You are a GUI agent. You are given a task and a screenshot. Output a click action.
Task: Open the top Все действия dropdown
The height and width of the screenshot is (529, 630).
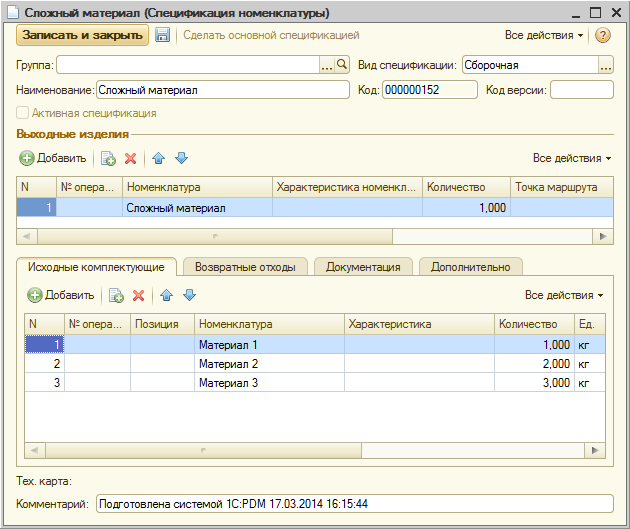pos(544,35)
